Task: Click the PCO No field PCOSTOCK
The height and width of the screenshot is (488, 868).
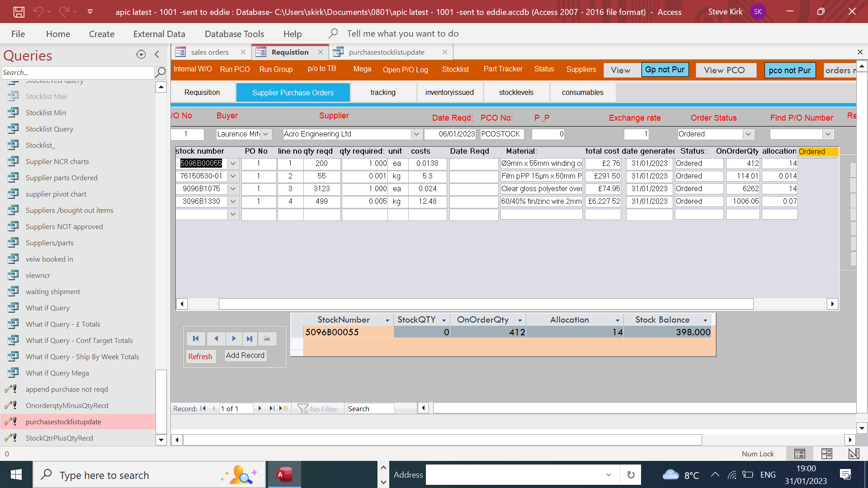Action: (502, 134)
